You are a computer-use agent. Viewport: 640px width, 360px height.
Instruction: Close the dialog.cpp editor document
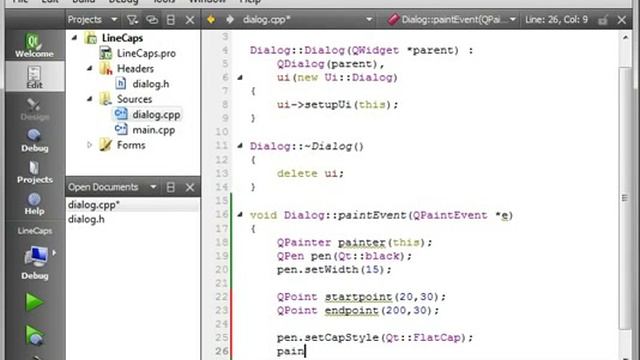[622, 20]
